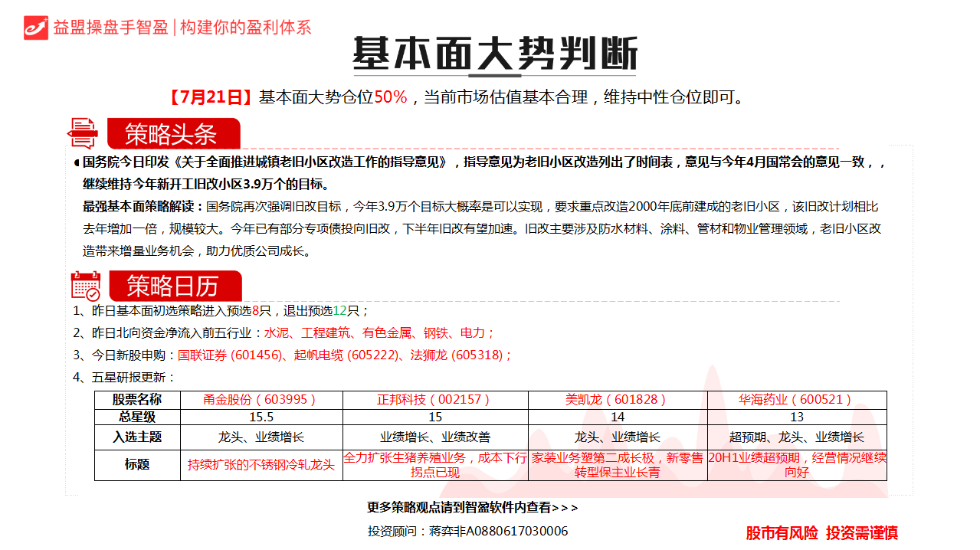The width and height of the screenshot is (980, 550).
Task: Open 甬金股份（603995）stock entry
Action: pyautogui.click(x=261, y=400)
